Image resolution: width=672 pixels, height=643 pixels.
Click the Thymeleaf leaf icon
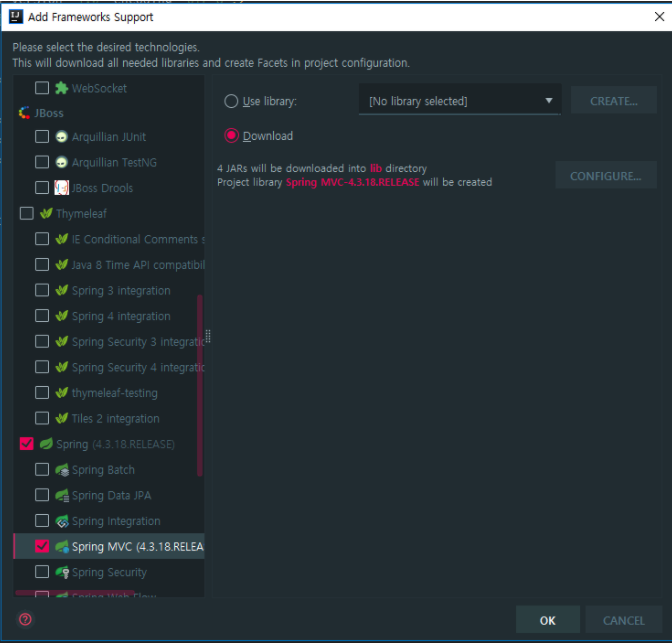coord(46,213)
